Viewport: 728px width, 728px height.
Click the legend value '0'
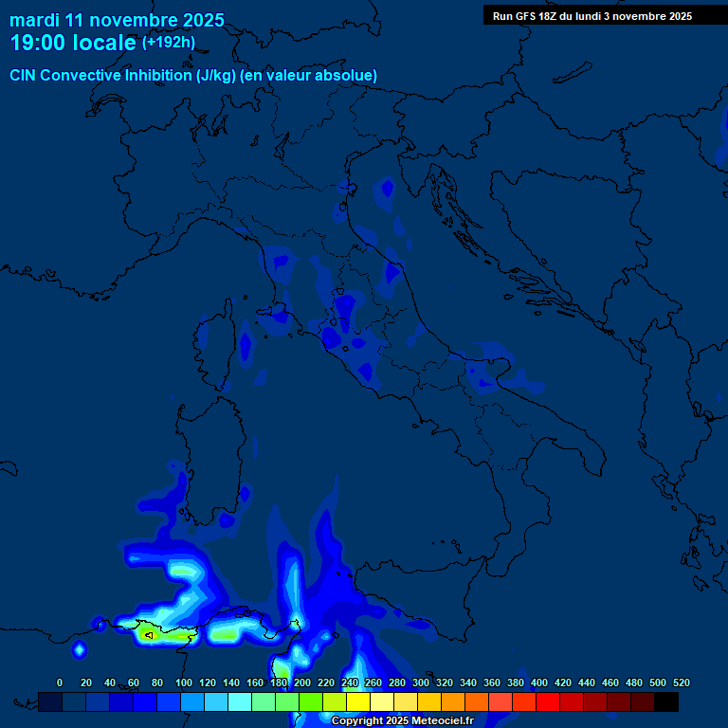click(x=60, y=682)
